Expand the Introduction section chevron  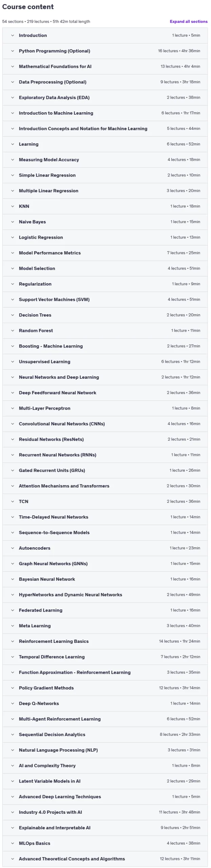(13, 35)
